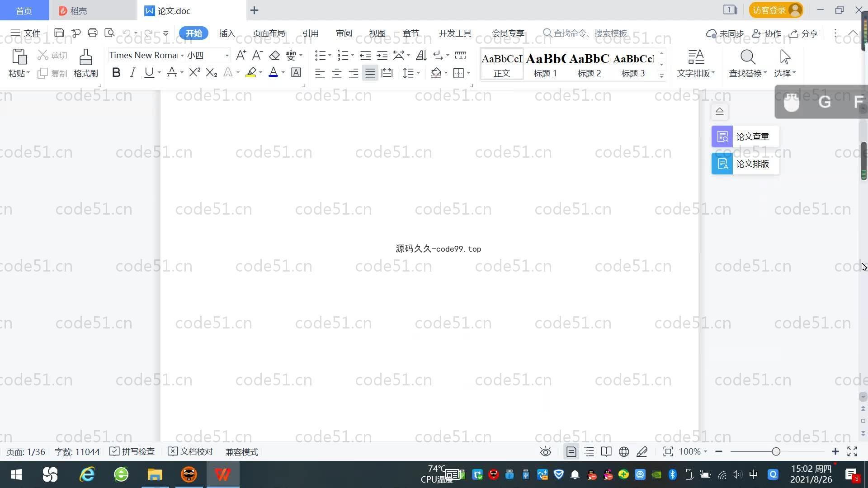Switch to web layout globe icon

(624, 451)
